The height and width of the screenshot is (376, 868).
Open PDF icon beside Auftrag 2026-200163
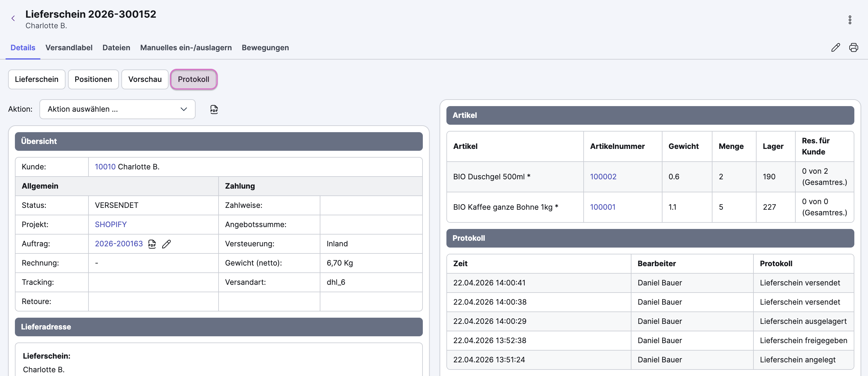(152, 244)
